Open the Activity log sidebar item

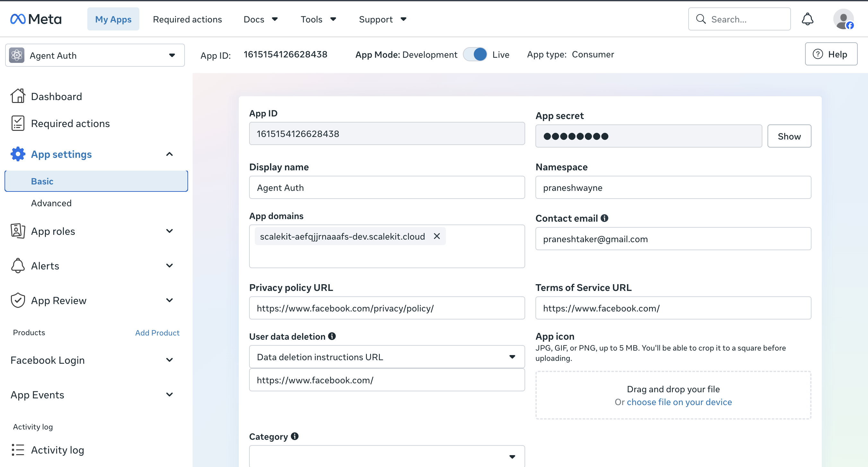57,450
